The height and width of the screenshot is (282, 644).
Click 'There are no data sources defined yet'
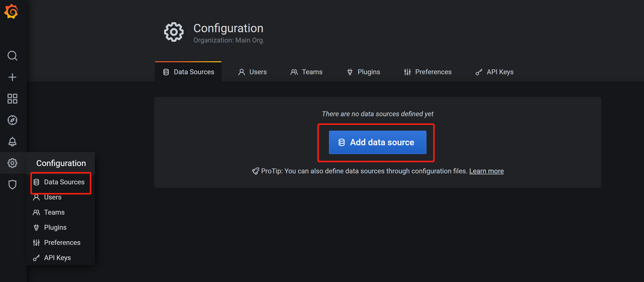click(x=377, y=114)
